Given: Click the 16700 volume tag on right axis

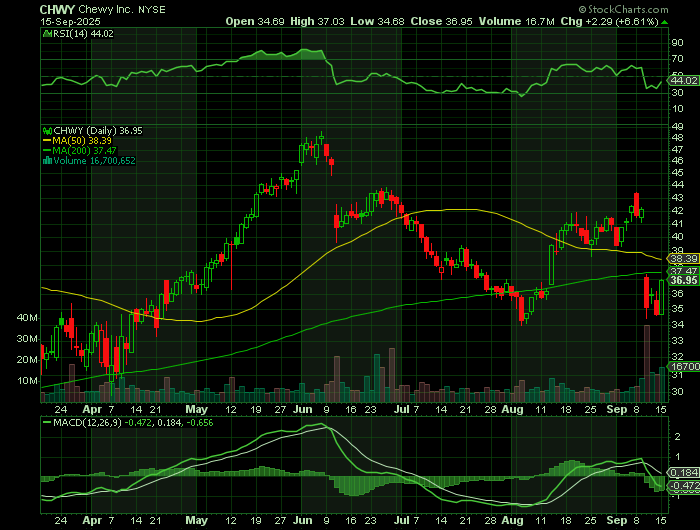Looking at the screenshot, I should tap(683, 366).
